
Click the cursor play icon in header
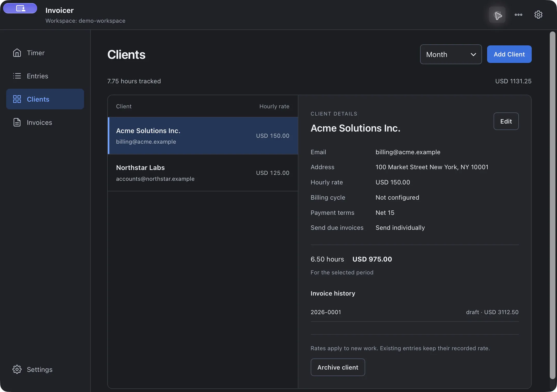[x=497, y=15]
